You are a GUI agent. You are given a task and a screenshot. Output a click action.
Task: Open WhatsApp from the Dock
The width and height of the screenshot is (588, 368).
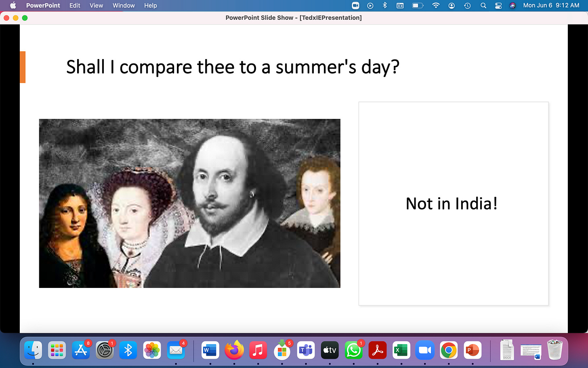click(x=353, y=350)
